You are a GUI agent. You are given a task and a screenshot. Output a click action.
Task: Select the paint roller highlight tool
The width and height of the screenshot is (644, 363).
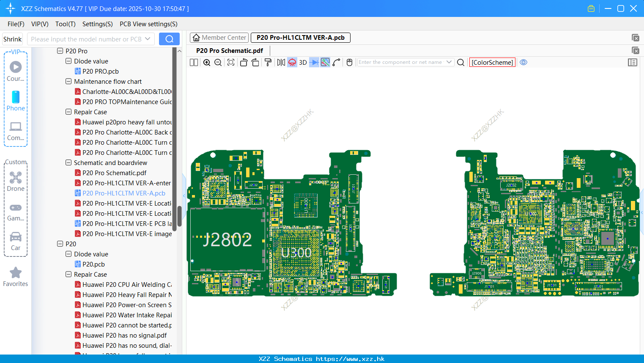(x=268, y=62)
